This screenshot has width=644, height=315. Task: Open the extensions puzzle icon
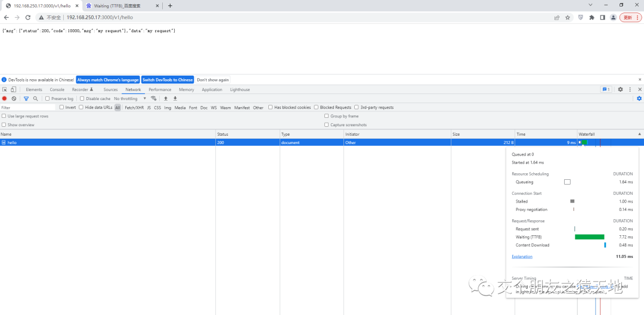(x=592, y=18)
